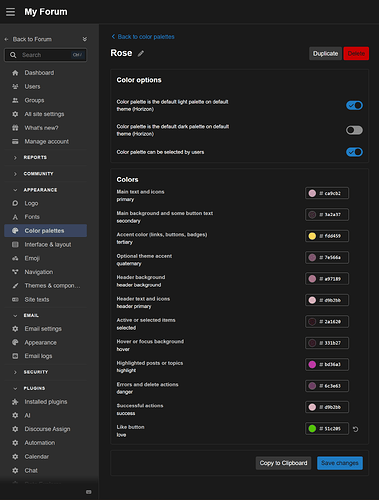Viewport: 379px width, 500px height.
Task: Click the Email logs icon
Action: tap(15, 356)
